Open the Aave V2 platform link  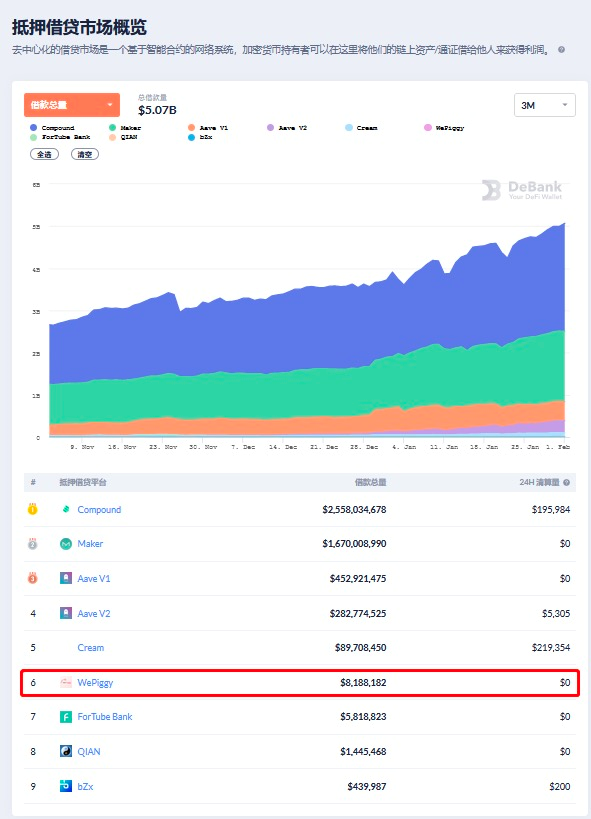(94, 613)
